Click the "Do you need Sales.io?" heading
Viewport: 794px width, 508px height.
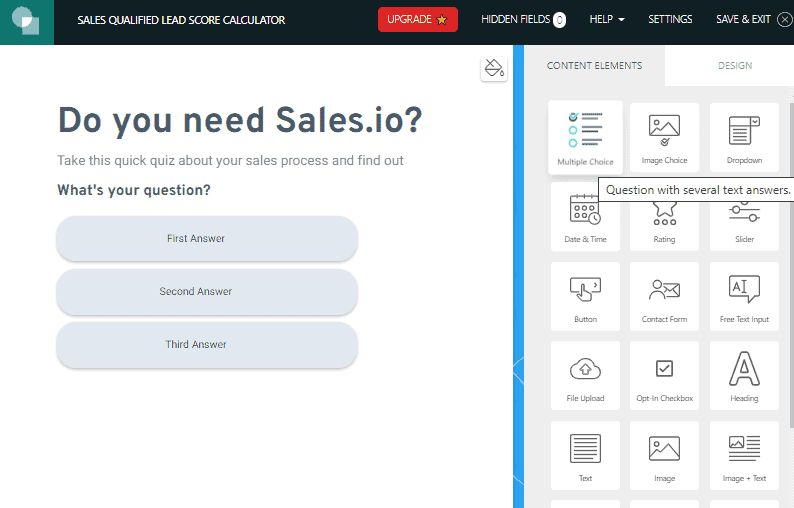click(240, 121)
